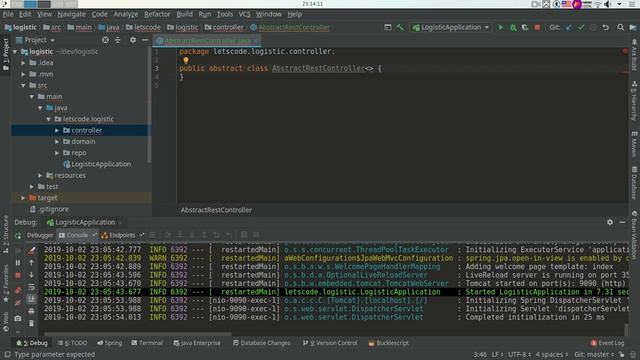Click the horizontal scrollbar of the console
The image size is (640, 360).
137,333
